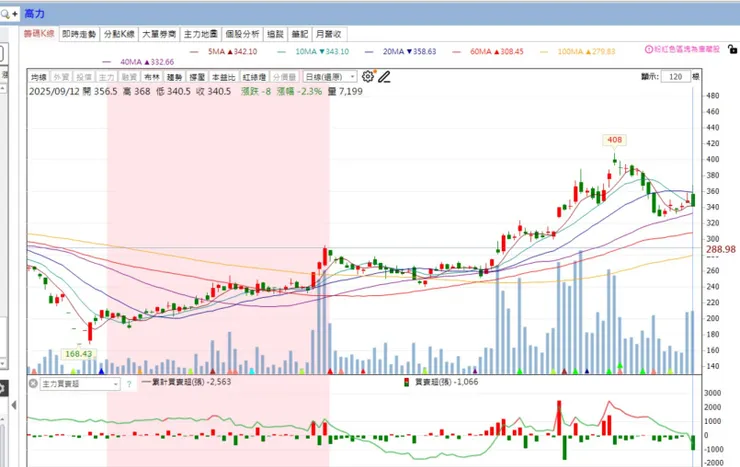The height and width of the screenshot is (467, 740).
Task: Click the magnifier search icon
Action: point(5,14)
